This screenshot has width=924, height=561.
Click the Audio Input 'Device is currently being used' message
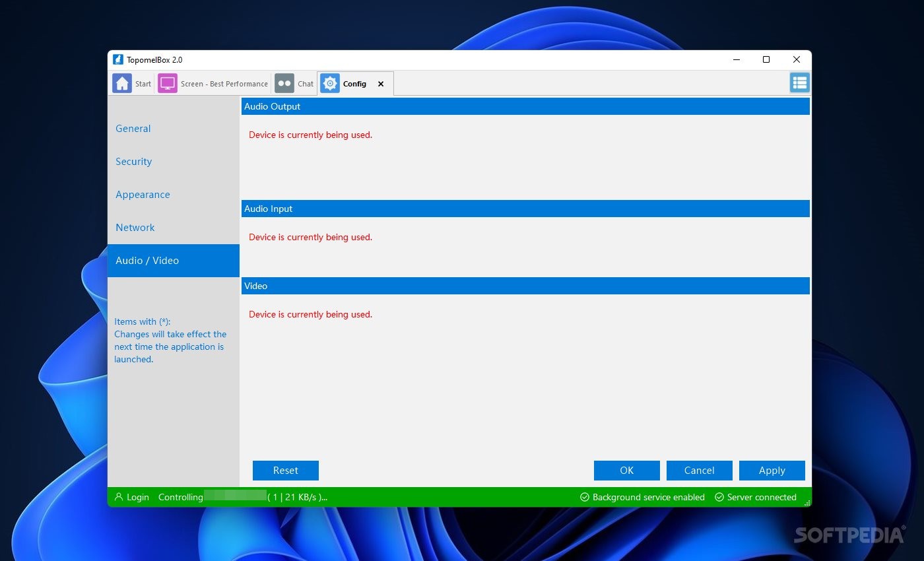311,237
